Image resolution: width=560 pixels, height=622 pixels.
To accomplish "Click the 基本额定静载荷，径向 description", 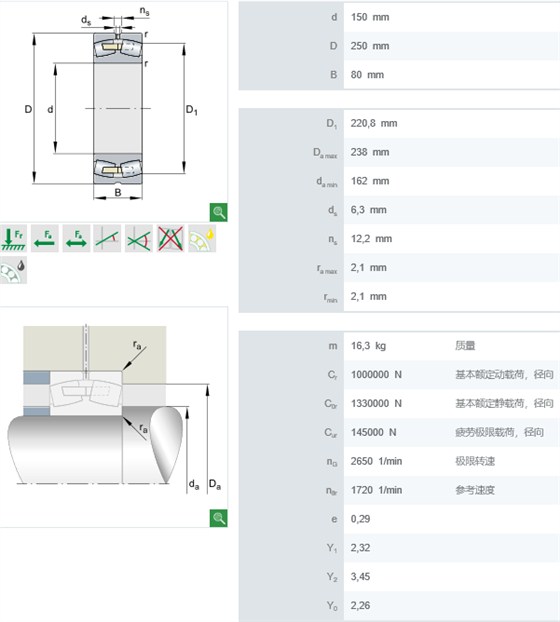I will 504,404.
